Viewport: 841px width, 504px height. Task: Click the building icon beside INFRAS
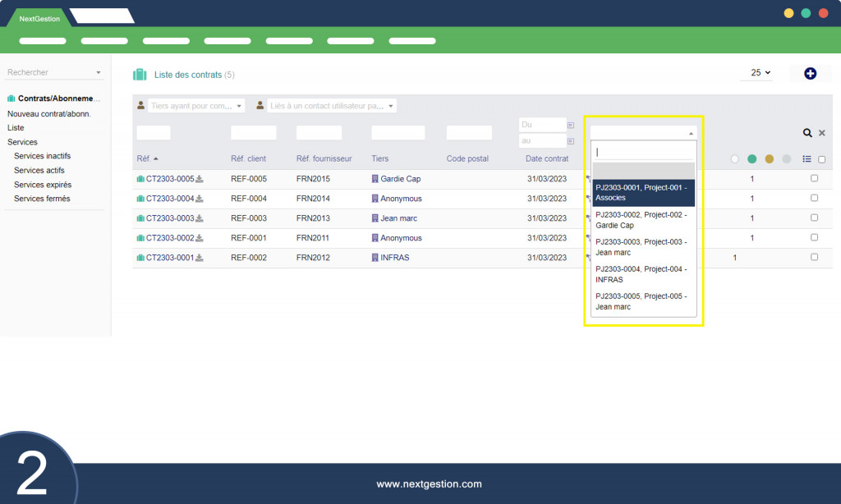tap(375, 258)
